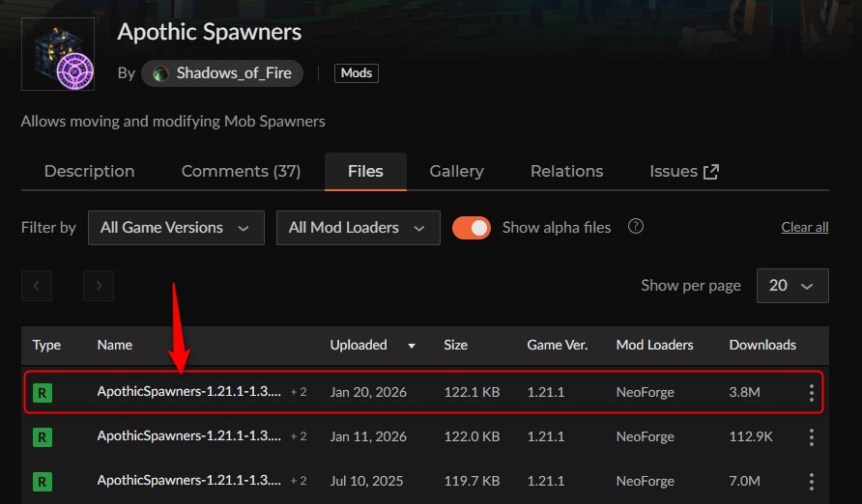This screenshot has width=862, height=504.
Task: Toggle the Show alpha files switch
Action: [472, 228]
